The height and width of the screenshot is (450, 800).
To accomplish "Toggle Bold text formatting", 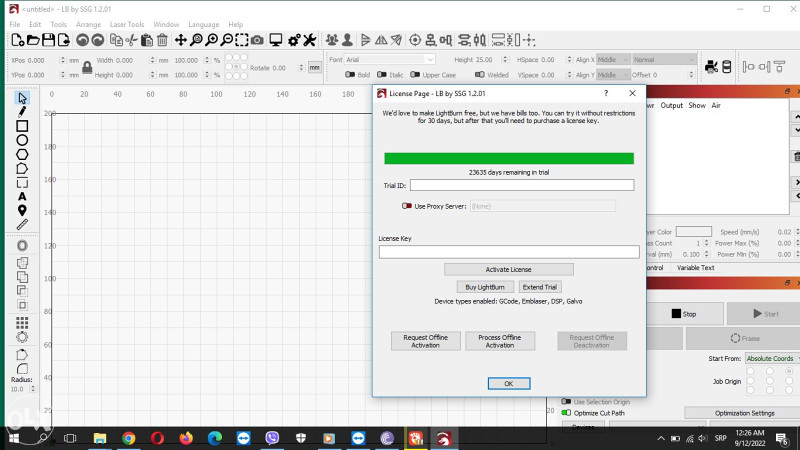I will click(349, 74).
